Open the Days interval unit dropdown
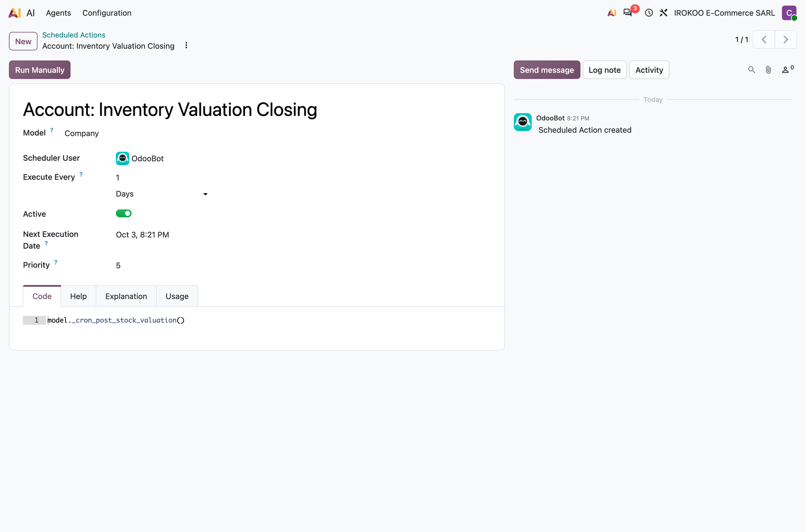 pyautogui.click(x=162, y=194)
